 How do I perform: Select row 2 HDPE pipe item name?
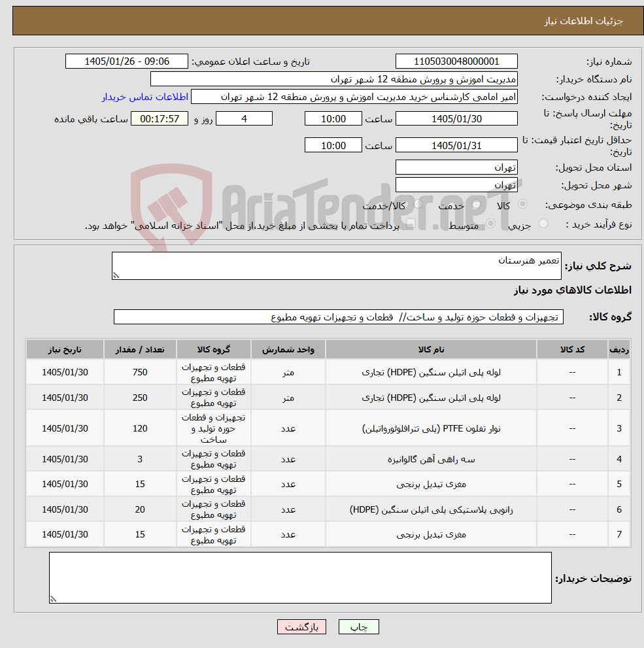[x=431, y=398]
